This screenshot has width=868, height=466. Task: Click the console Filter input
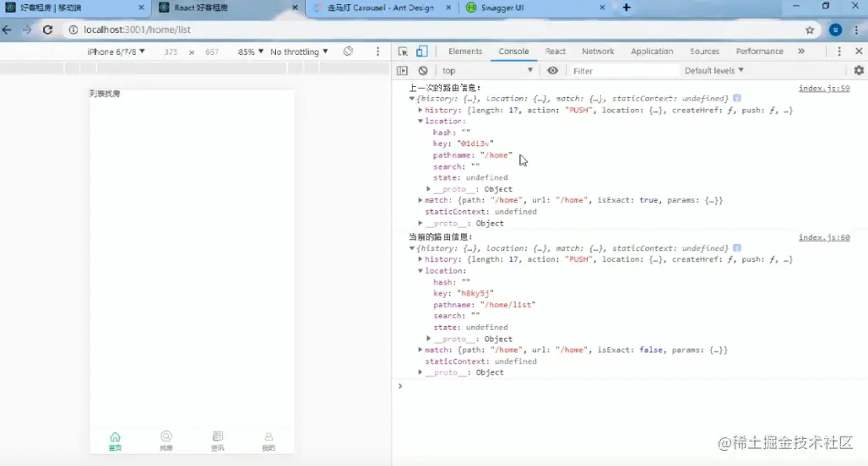click(623, 71)
